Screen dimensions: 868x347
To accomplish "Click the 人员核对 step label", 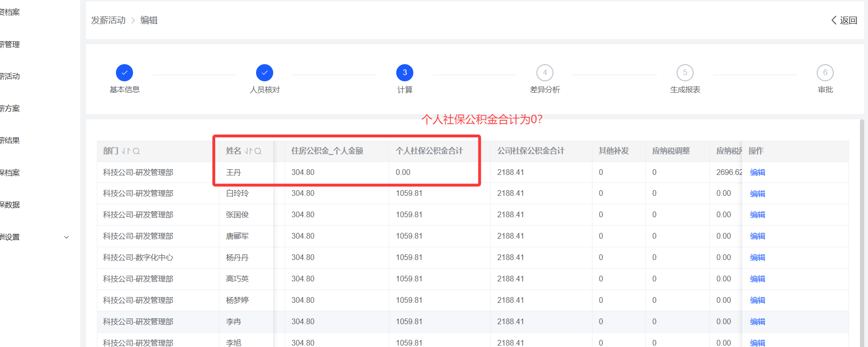I will (265, 90).
